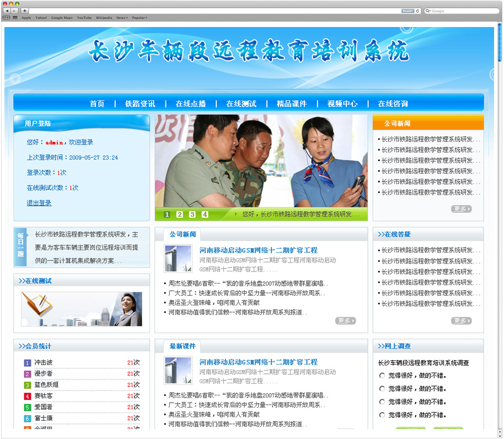
Task: Select the second survey radio option
Action: coord(382,389)
